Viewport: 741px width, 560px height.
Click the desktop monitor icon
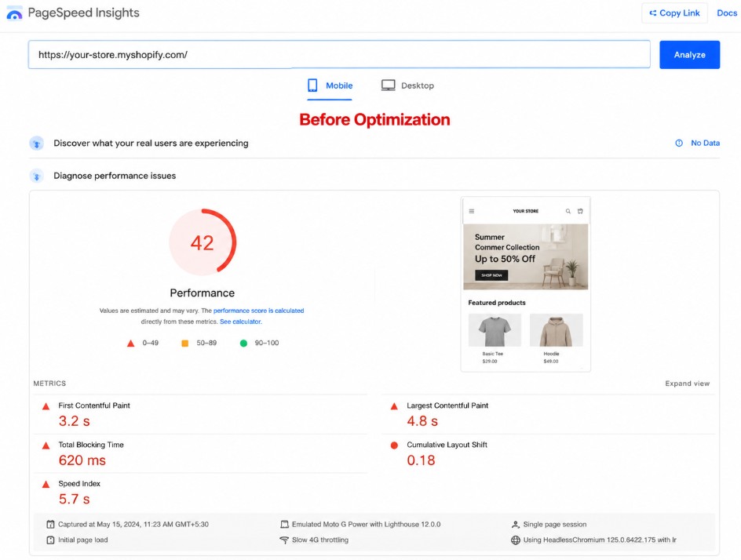coord(388,85)
